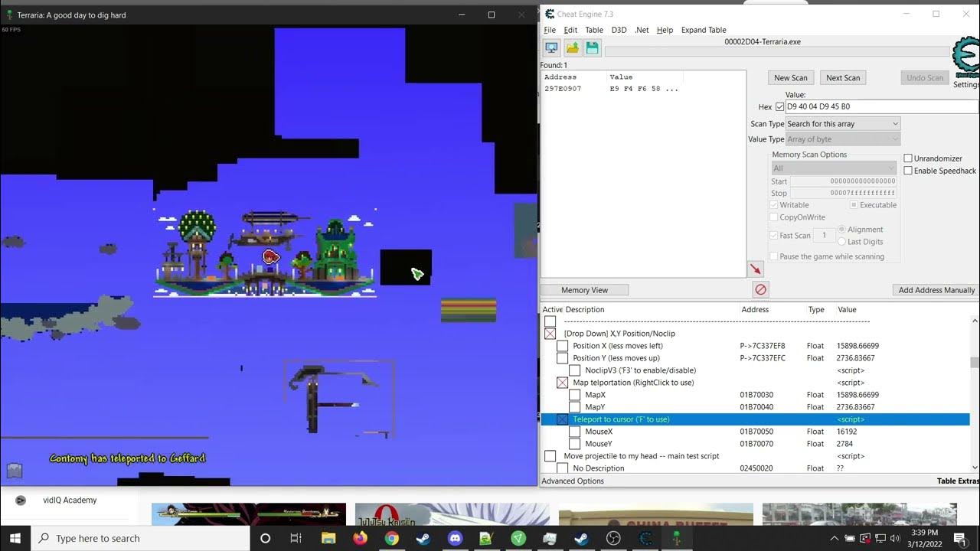Click the red player head on the map
Screen dimensions: 980x551
[x=270, y=257]
